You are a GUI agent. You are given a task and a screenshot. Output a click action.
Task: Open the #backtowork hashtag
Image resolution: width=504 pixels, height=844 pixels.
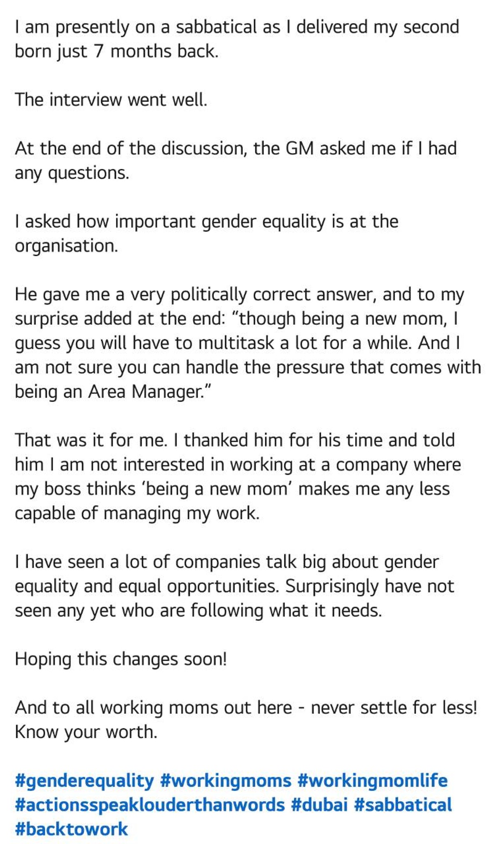pyautogui.click(x=71, y=829)
